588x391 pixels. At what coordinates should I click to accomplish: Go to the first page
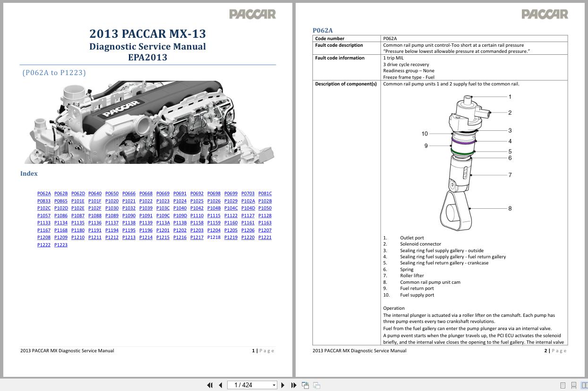[x=210, y=385]
